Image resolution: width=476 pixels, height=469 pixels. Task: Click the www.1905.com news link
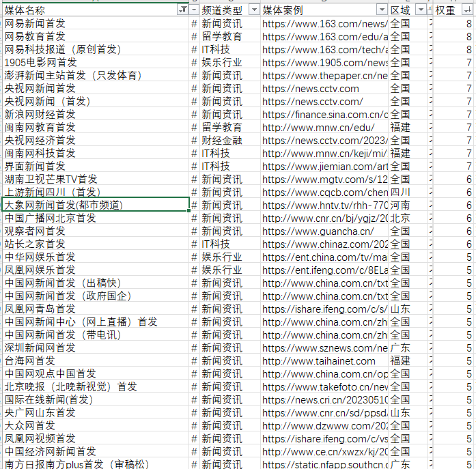324,63
